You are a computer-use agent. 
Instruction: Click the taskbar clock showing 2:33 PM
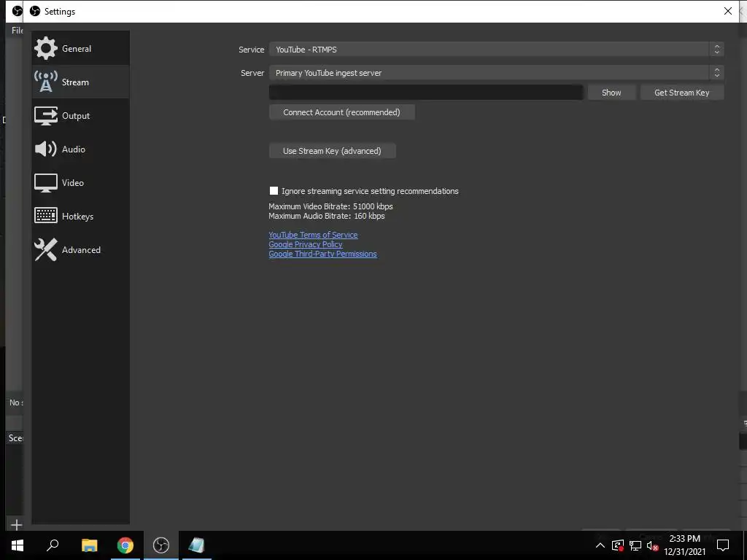684,545
